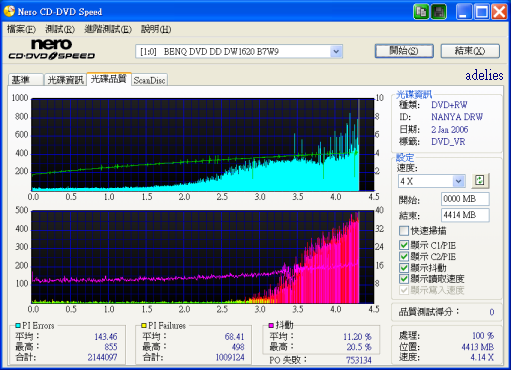Screen dimensions: 511x370
Task: Enable the quick scan checkbox
Action: 404,231
